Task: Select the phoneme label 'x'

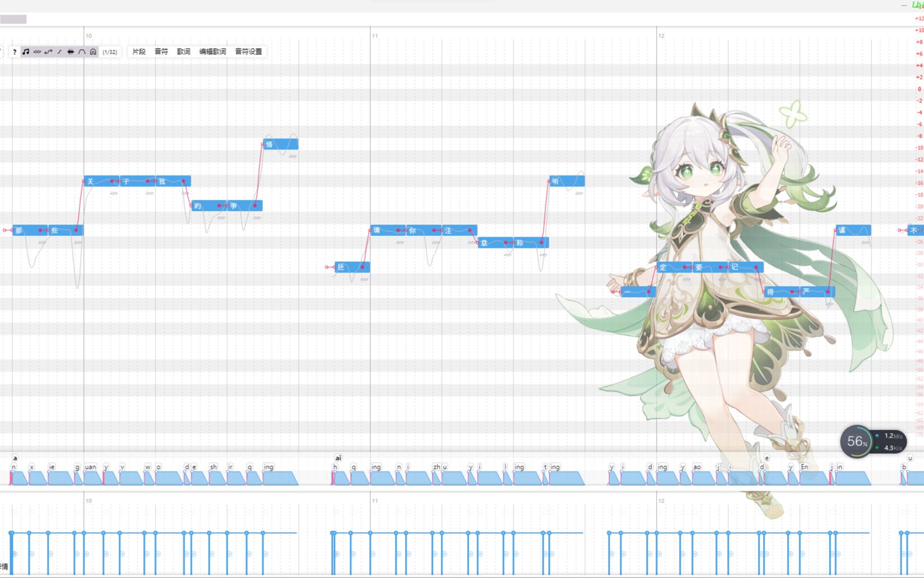Action: pyautogui.click(x=32, y=467)
